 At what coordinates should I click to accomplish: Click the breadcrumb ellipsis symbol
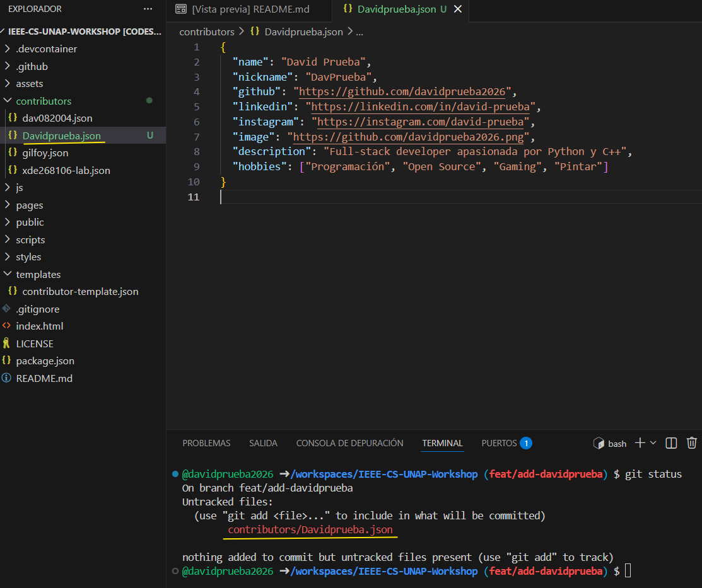click(x=360, y=32)
